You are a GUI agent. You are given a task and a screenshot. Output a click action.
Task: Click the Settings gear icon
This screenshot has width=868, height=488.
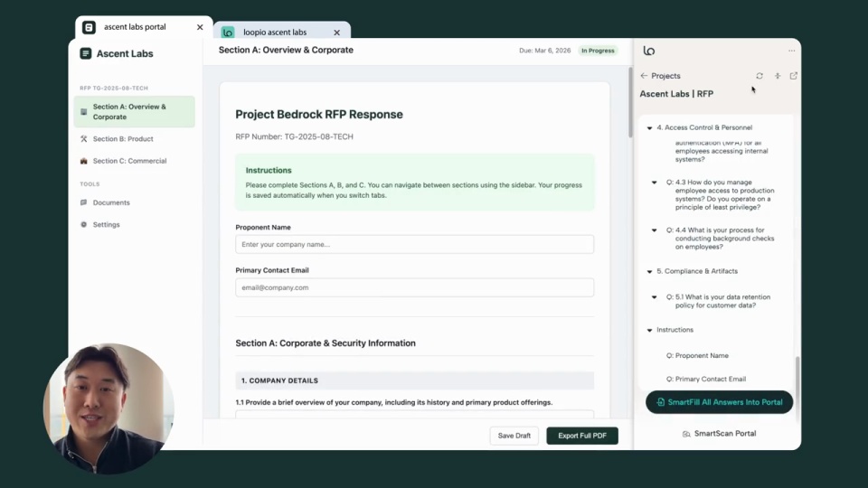(83, 225)
